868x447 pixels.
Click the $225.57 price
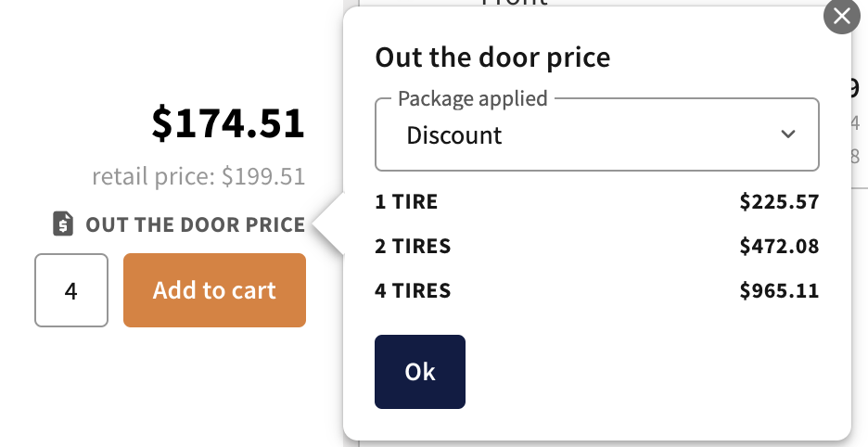coord(779,201)
